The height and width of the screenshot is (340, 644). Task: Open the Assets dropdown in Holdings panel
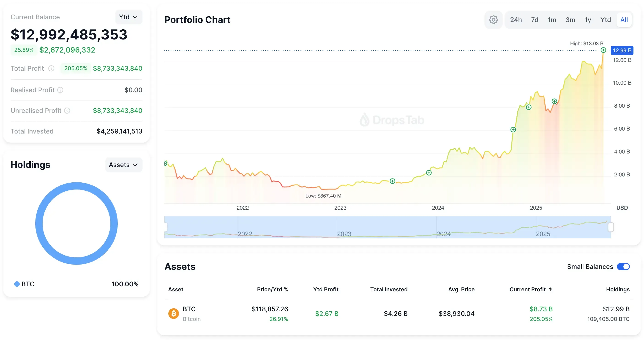click(x=123, y=165)
